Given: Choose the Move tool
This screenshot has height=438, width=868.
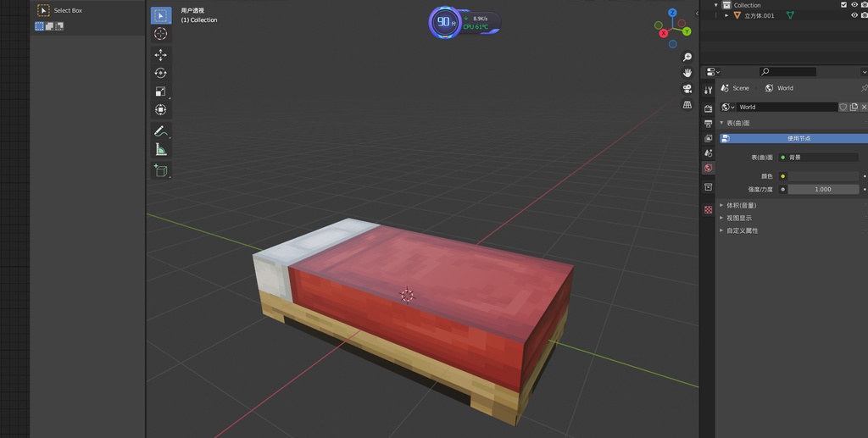Looking at the screenshot, I should 160,55.
